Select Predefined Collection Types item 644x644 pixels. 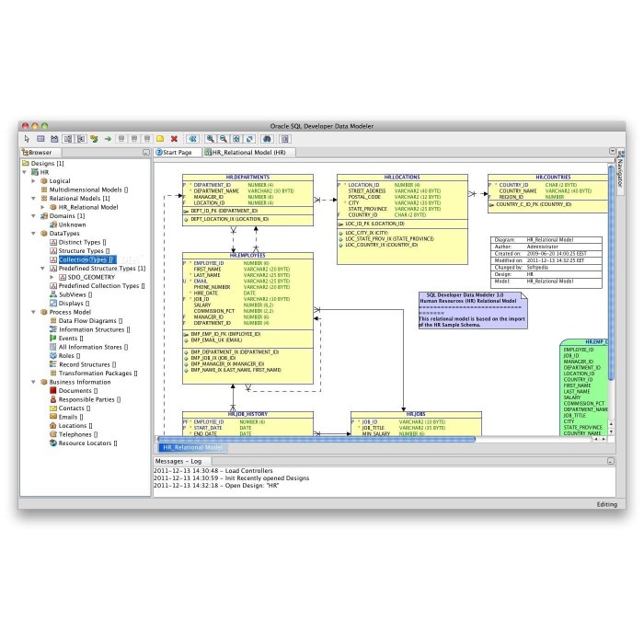tap(98, 286)
